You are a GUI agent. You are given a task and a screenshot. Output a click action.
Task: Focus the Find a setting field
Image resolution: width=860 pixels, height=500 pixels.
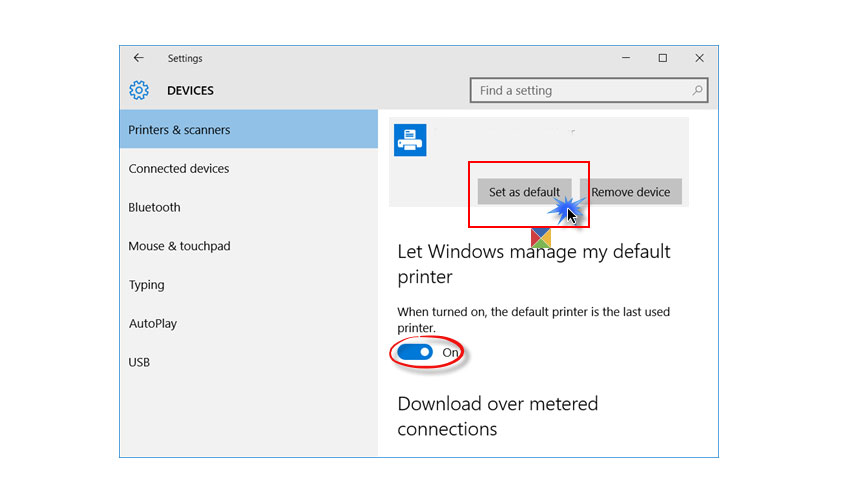pos(589,90)
